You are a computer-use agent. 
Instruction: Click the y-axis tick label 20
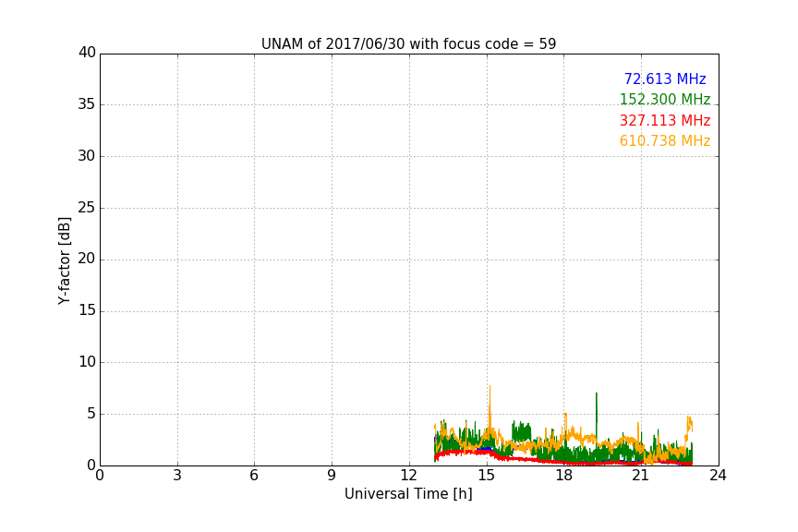click(87, 259)
